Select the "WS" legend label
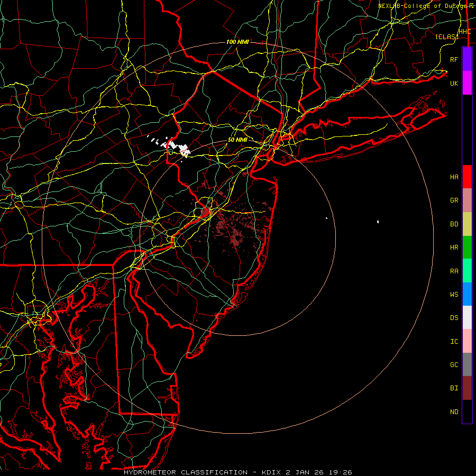Screen dimensions: 476x476 click(454, 295)
